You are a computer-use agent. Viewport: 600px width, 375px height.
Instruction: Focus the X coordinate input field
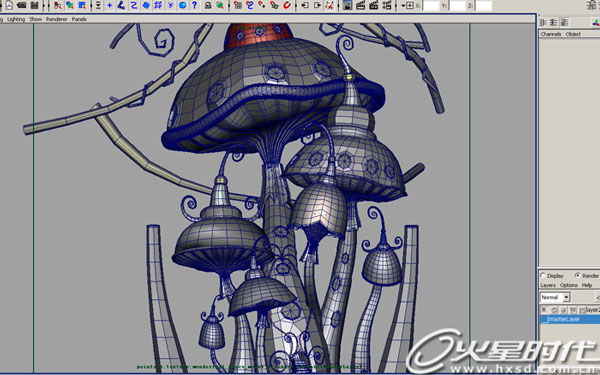pos(431,5)
